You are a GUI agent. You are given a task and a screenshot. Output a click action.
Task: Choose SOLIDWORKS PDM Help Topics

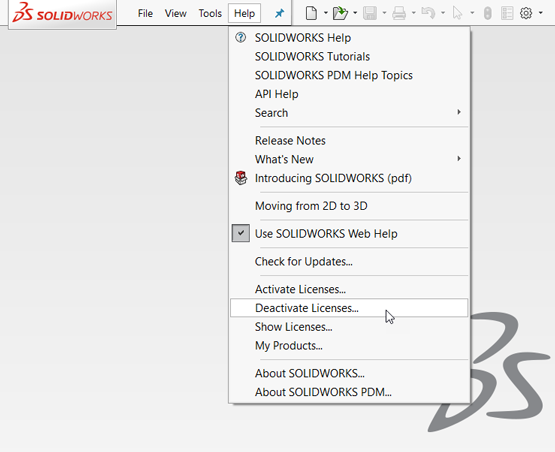(349, 75)
